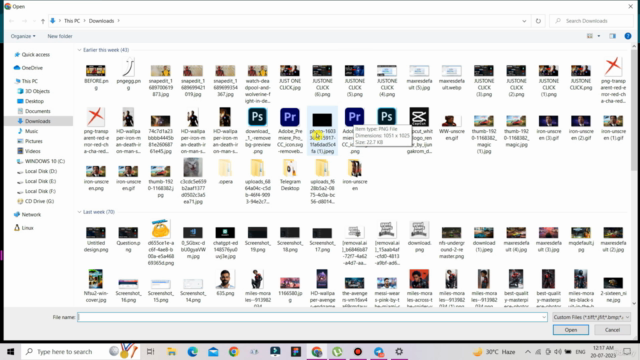This screenshot has height=360, width=640.
Task: Select This PC in the sidebar
Action: (x=26, y=81)
